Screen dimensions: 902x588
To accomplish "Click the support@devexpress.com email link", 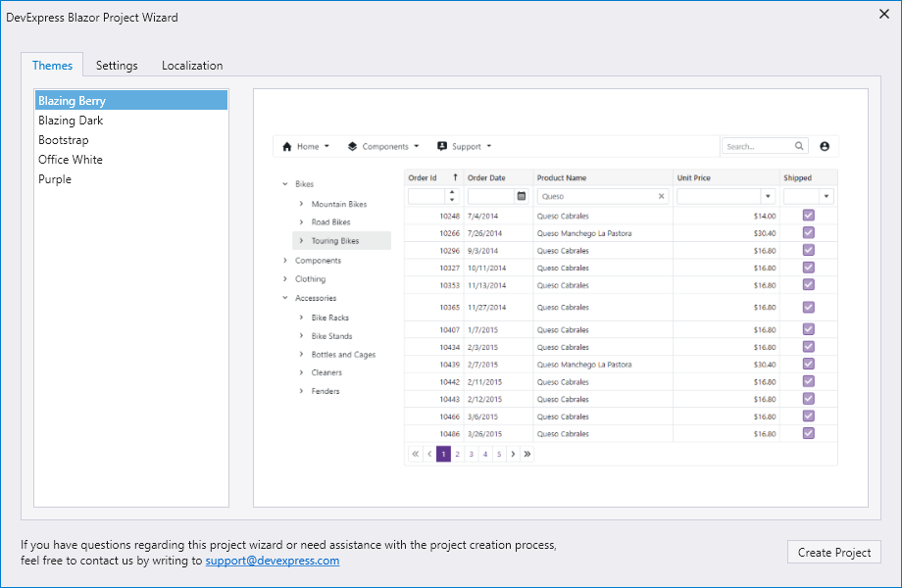I will click(x=272, y=561).
